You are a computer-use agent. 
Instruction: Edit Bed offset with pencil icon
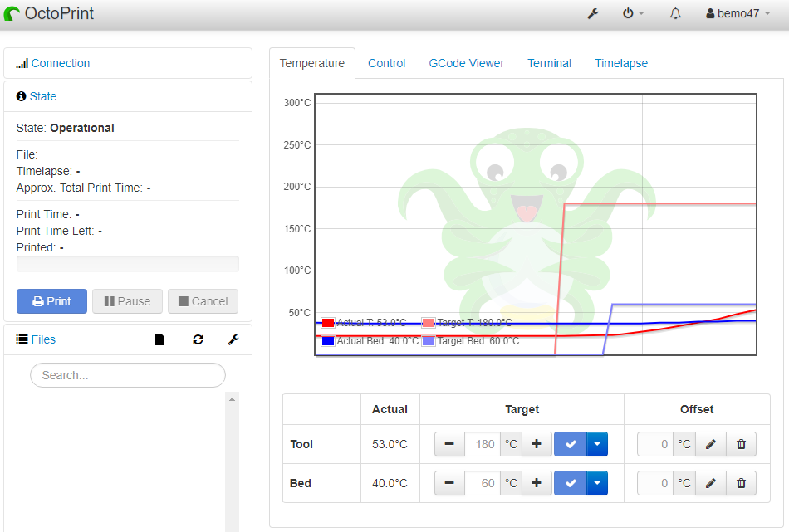(x=710, y=483)
